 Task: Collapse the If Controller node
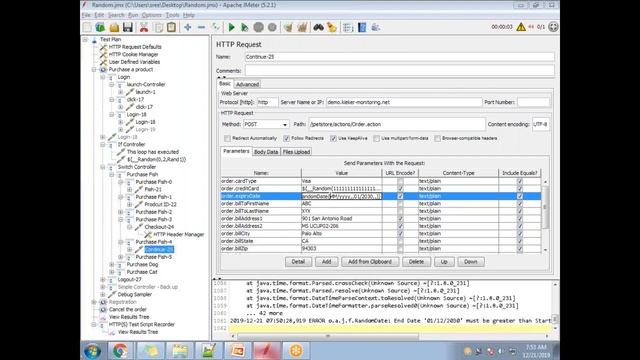tap(103, 144)
